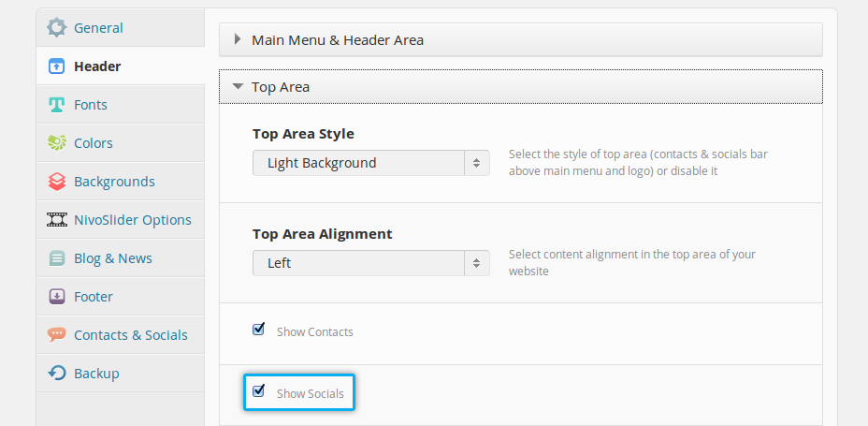Go to NivoSlider Options tab
The height and width of the screenshot is (426, 868).
point(133,220)
